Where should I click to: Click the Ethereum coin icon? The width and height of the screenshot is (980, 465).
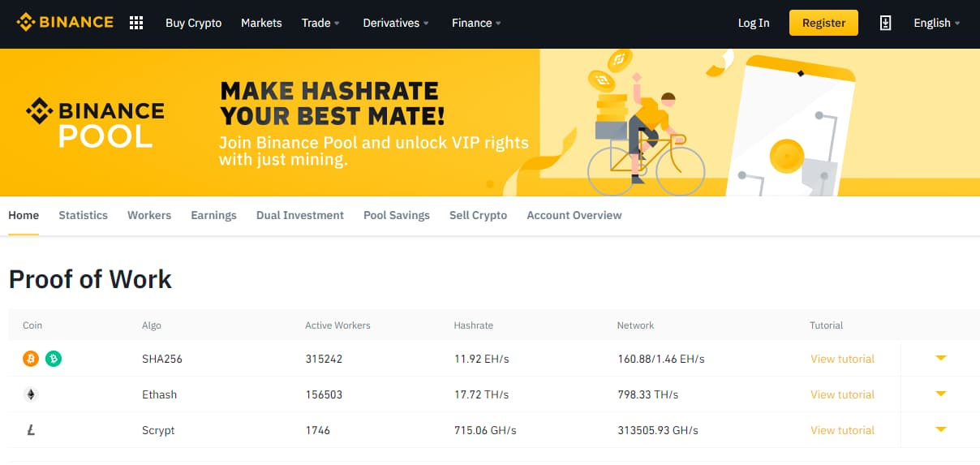pyautogui.click(x=31, y=394)
